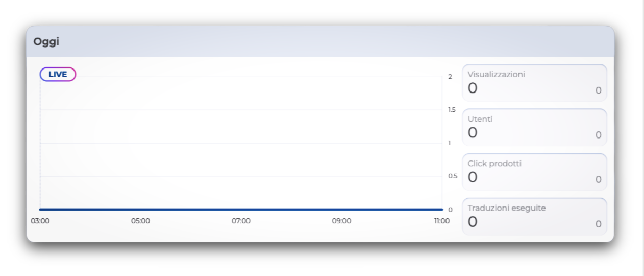
Task: Click the Oggi panel header title
Action: click(x=46, y=42)
